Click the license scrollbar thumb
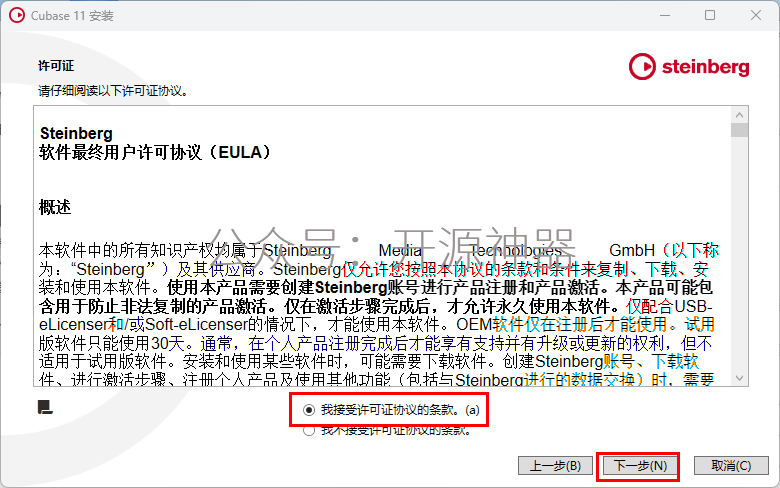The width and height of the screenshot is (780, 488). [x=740, y=130]
